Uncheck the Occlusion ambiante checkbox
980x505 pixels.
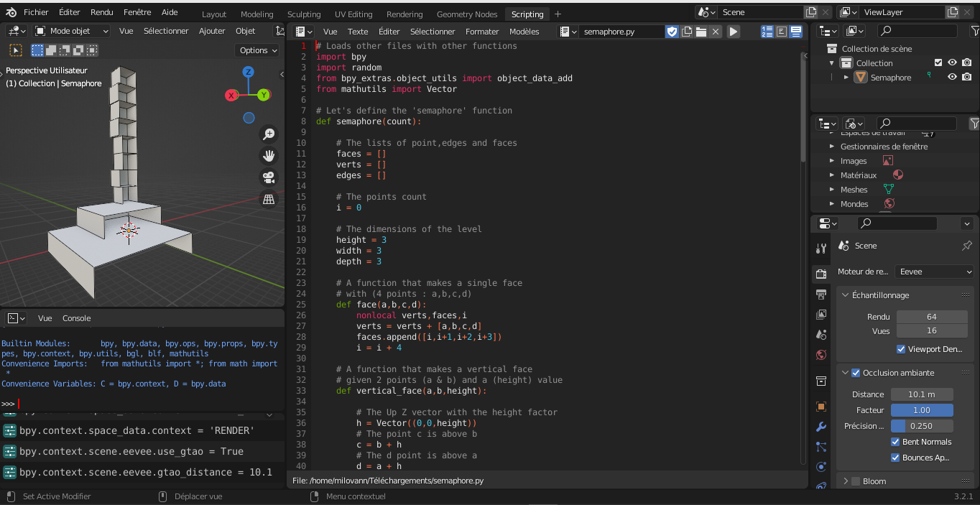(856, 373)
